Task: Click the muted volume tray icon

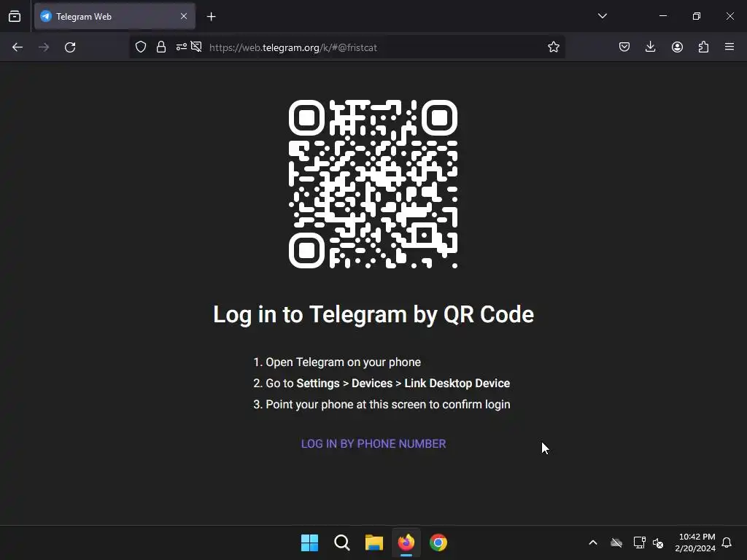Action: click(x=659, y=542)
